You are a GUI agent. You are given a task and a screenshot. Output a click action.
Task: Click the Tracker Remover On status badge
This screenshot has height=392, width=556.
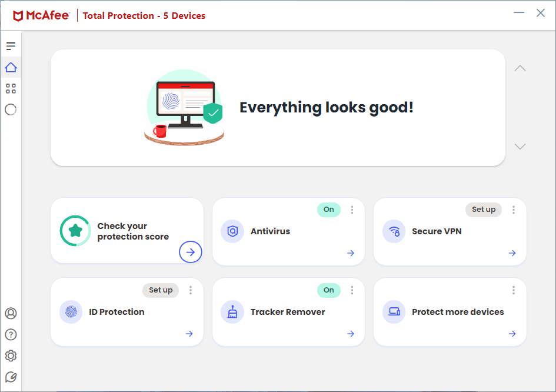point(328,290)
